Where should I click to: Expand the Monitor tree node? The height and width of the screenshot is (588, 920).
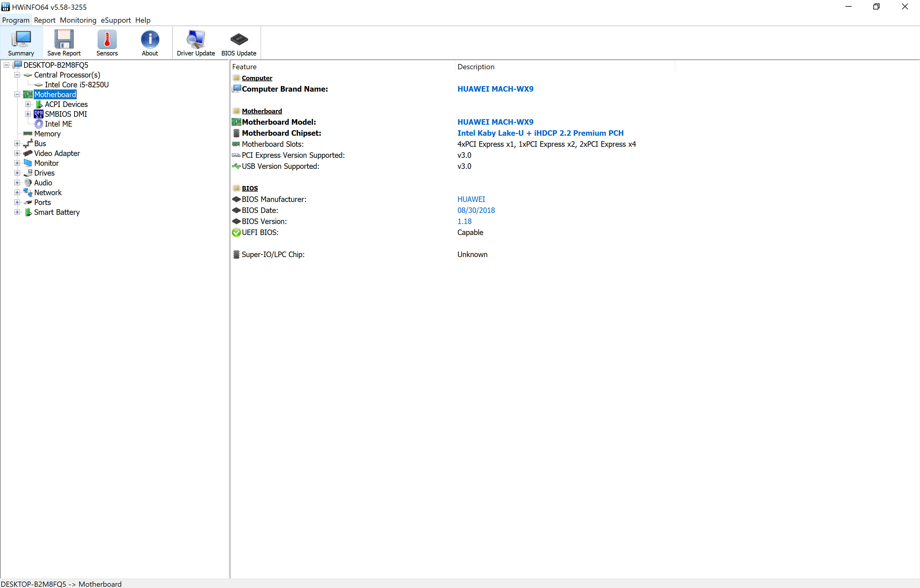(x=17, y=163)
